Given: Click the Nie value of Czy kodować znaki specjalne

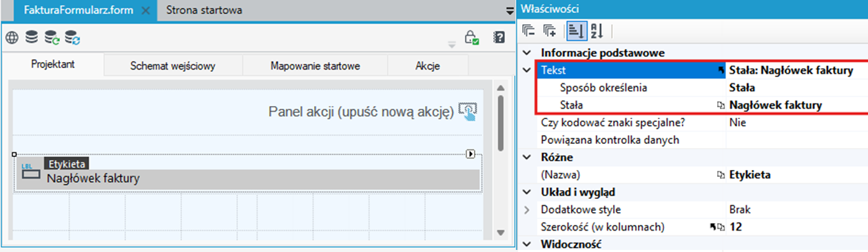Looking at the screenshot, I should pyautogui.click(x=737, y=123).
